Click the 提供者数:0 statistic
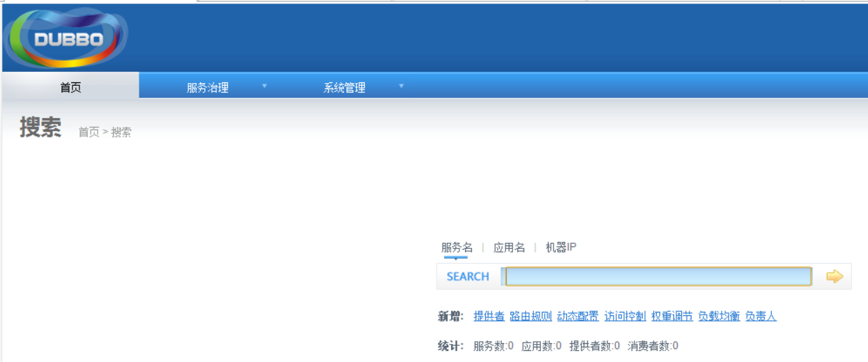Image resolution: width=868 pixels, height=362 pixels. click(x=595, y=346)
